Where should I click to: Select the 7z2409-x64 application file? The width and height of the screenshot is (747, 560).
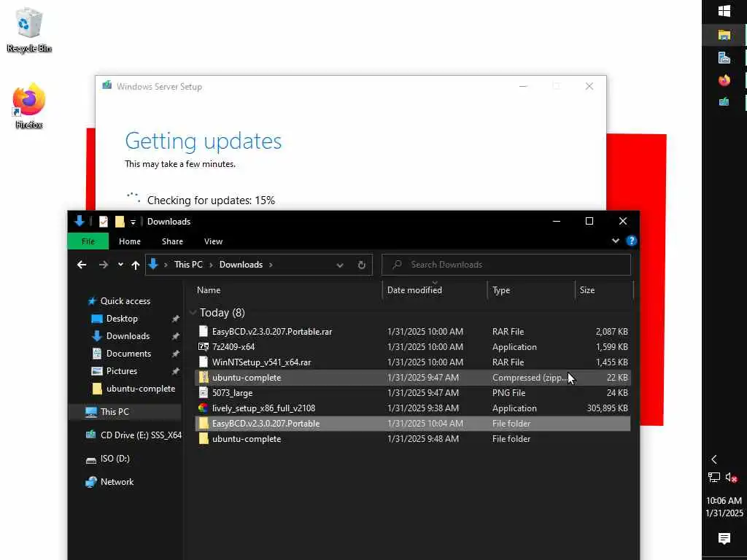(413, 346)
